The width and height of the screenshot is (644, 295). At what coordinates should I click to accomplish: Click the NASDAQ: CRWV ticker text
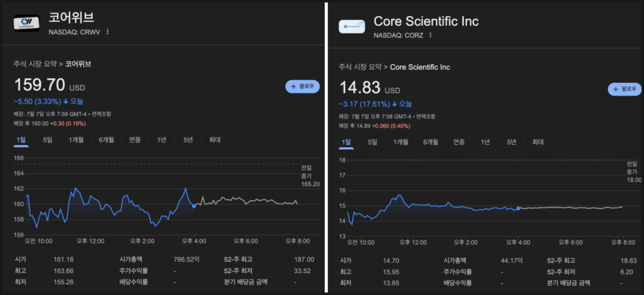(x=75, y=31)
